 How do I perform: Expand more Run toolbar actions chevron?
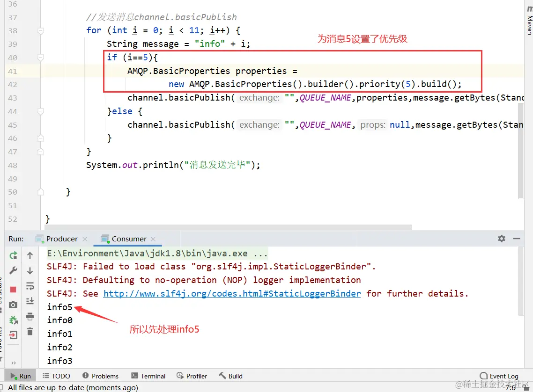click(x=14, y=363)
